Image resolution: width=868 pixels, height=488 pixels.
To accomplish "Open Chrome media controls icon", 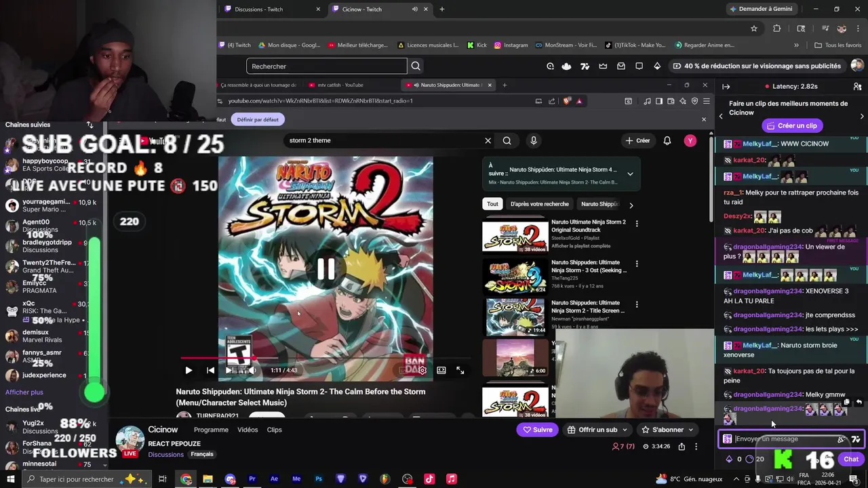I will (x=825, y=28).
